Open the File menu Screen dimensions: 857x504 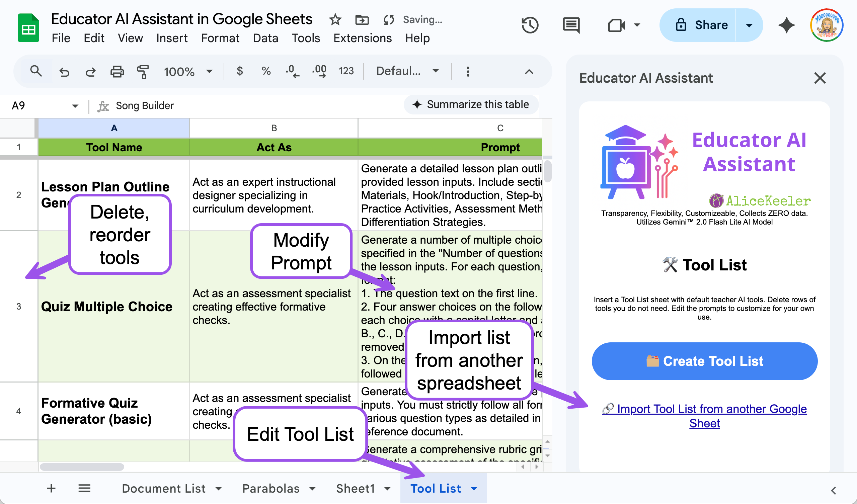tap(61, 38)
